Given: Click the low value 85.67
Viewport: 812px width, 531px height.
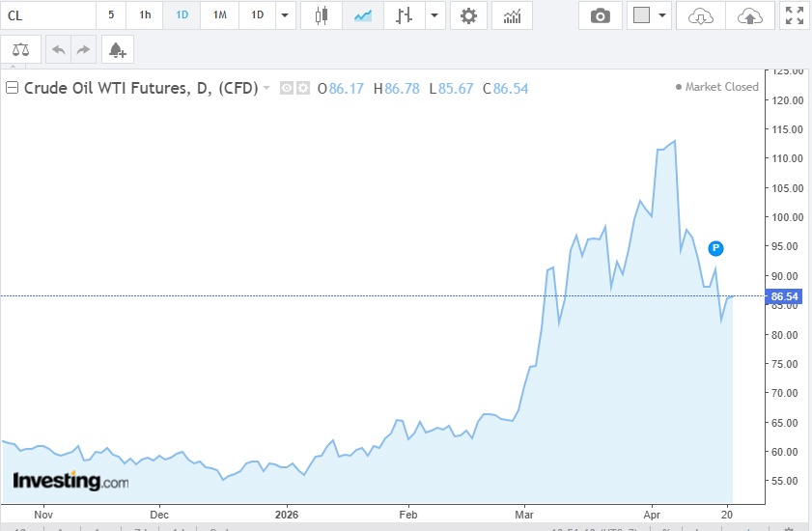Looking at the screenshot, I should [x=456, y=89].
